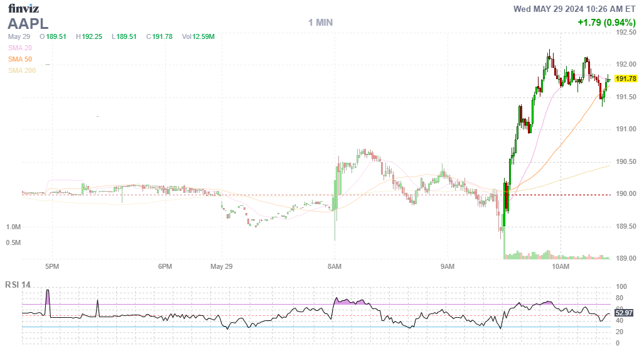644x353 pixels.
Task: Select the AAPL ticker symbol
Action: [x=28, y=24]
